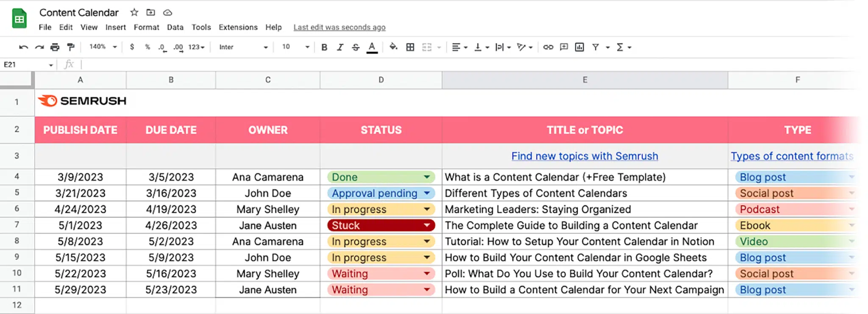This screenshot has height=314, width=868.
Task: Click the Create filter icon
Action: 595,47
